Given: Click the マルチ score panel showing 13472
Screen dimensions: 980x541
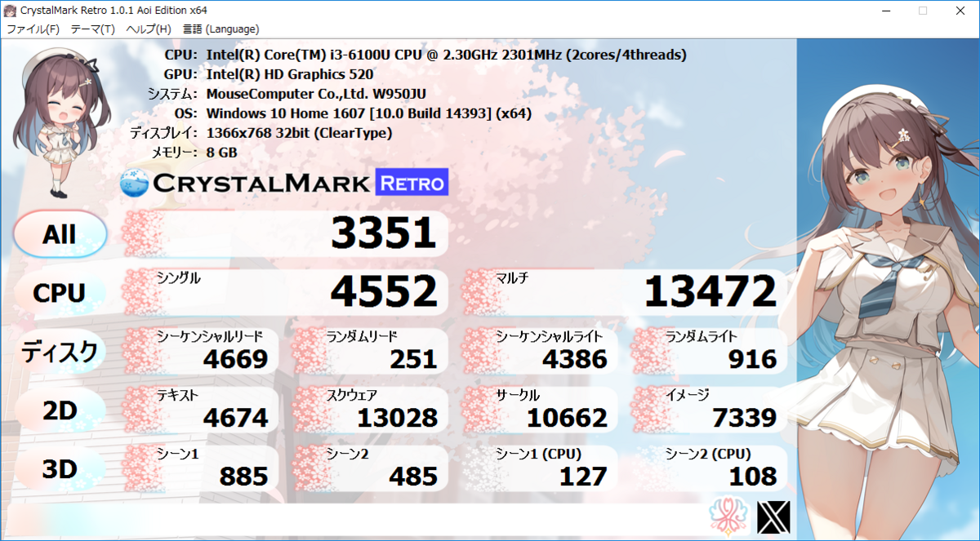Looking at the screenshot, I should coord(621,292).
